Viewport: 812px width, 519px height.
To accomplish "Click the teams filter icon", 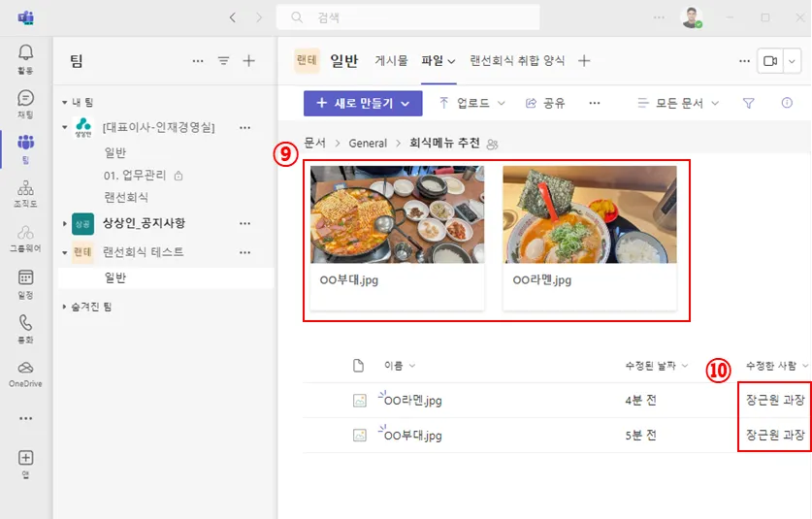I will (223, 61).
